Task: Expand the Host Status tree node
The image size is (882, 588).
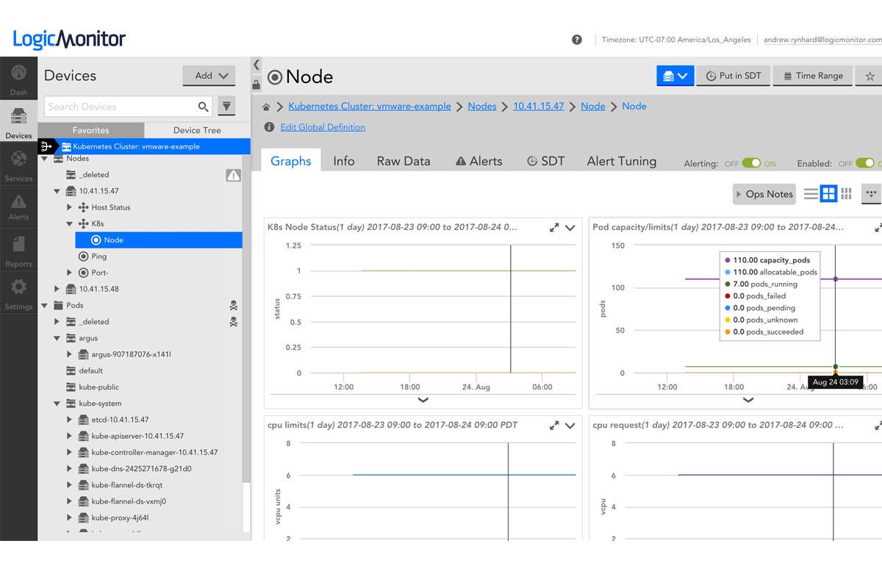Action: [x=70, y=207]
